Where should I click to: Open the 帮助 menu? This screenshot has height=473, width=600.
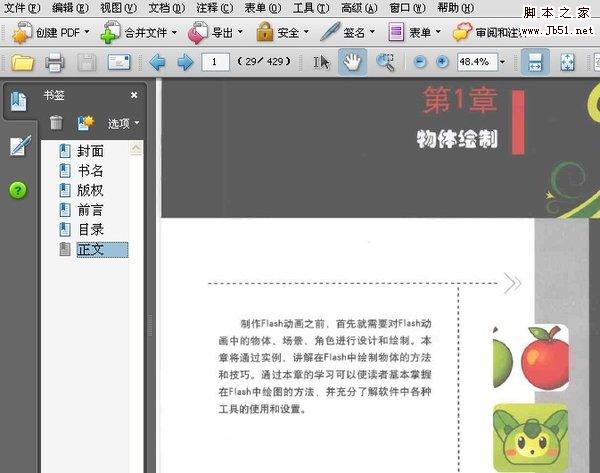pos(456,8)
